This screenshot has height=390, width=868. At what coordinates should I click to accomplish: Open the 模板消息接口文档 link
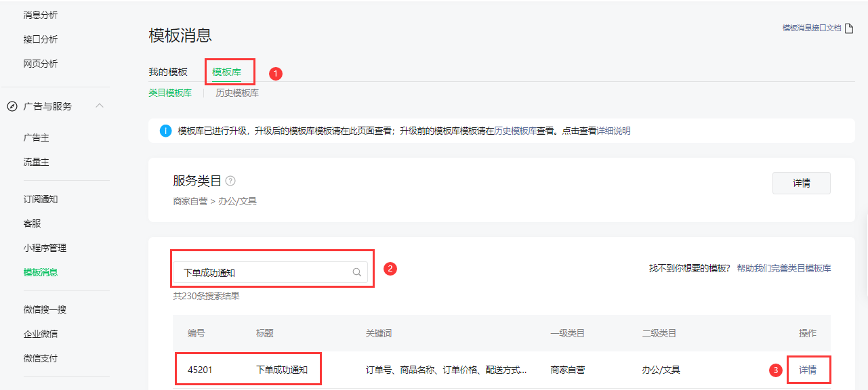[811, 28]
